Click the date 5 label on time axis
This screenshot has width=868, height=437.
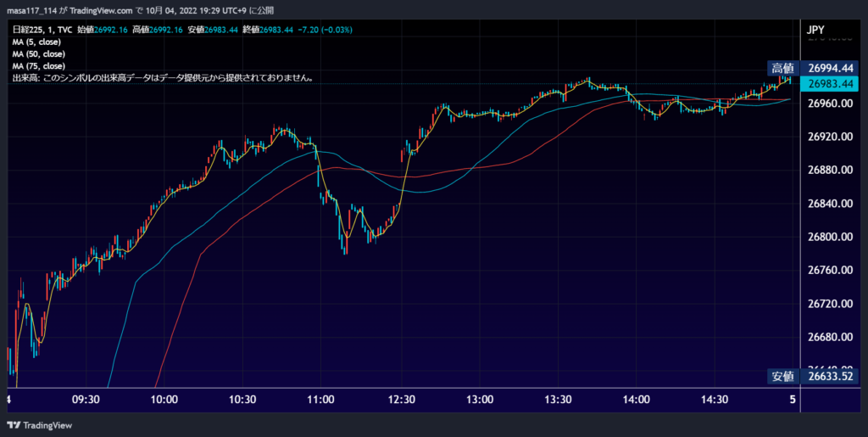(793, 400)
